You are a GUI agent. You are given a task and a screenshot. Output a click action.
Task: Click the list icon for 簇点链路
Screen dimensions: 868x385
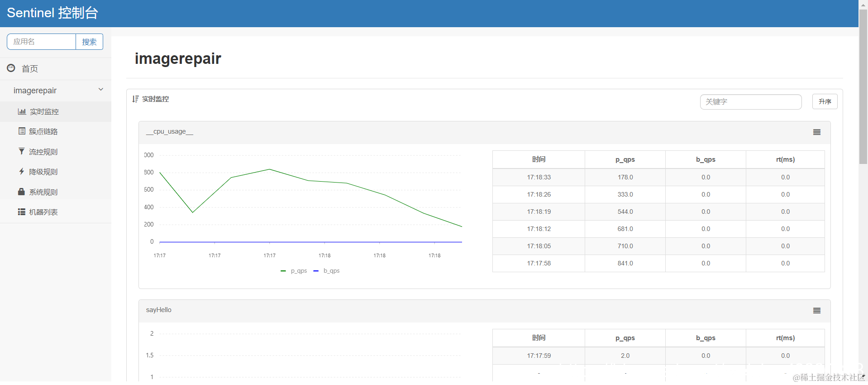(22, 131)
